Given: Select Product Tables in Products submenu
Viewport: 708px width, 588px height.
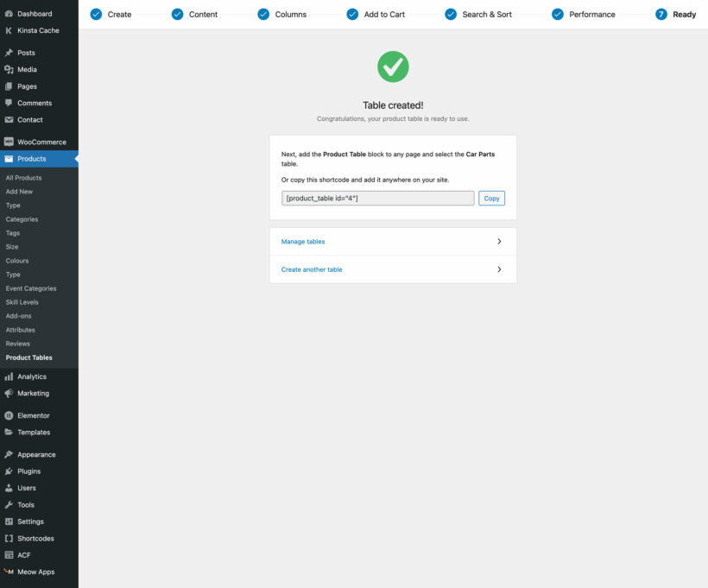Looking at the screenshot, I should 28,357.
